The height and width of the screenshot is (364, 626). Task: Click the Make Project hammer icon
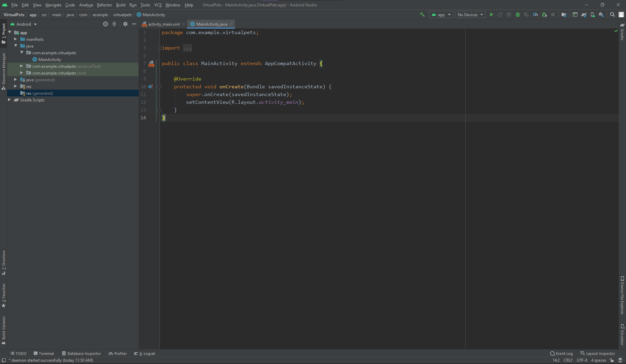pos(422,14)
